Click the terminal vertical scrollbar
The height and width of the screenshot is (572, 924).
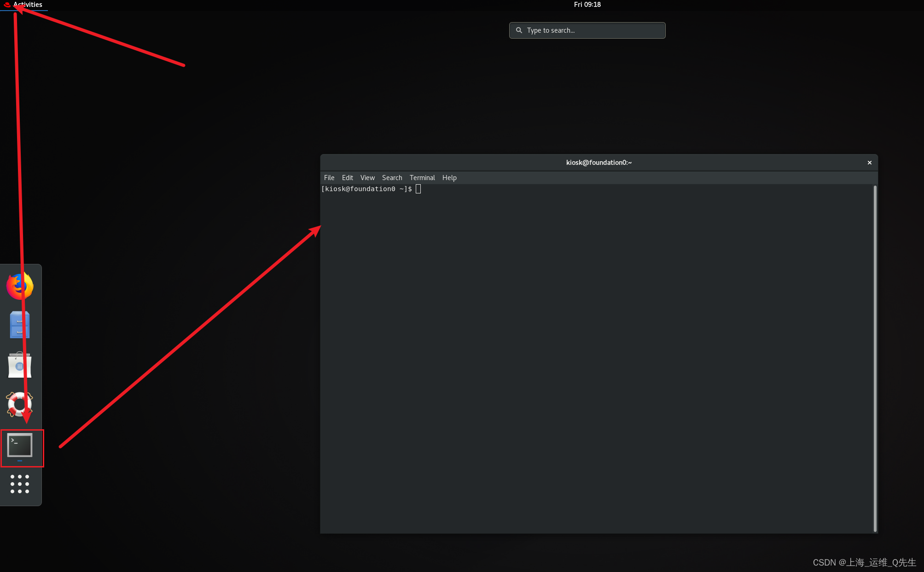click(x=875, y=358)
